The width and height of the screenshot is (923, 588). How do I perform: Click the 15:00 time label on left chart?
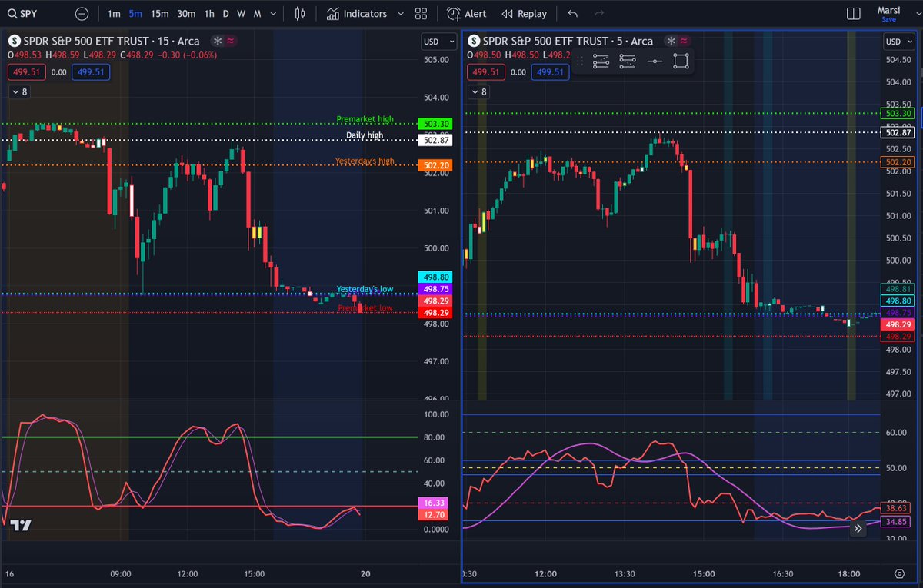coord(254,573)
